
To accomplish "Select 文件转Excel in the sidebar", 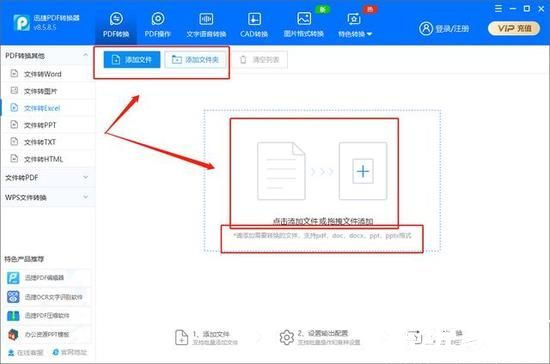I will 48,108.
